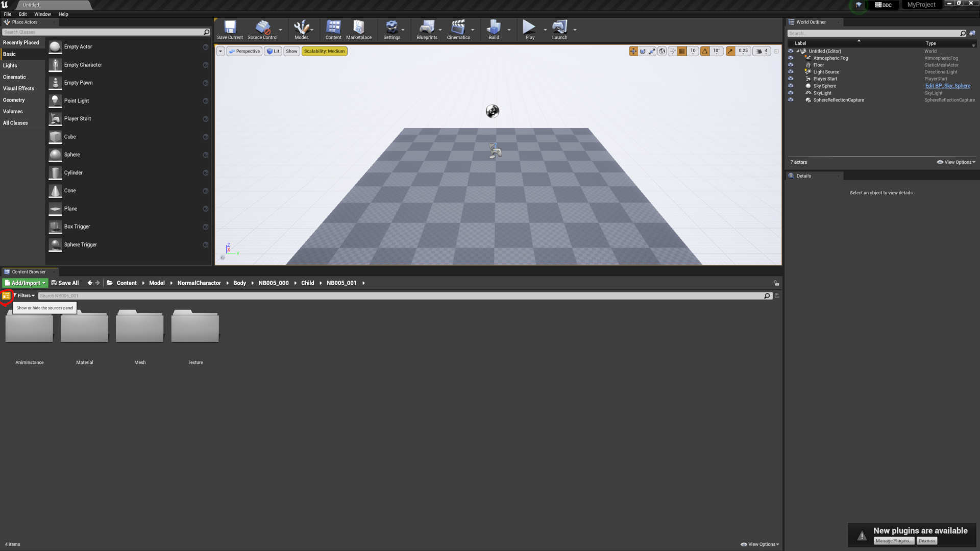
Task: Hide Player Start in World Outliner
Action: (x=791, y=79)
